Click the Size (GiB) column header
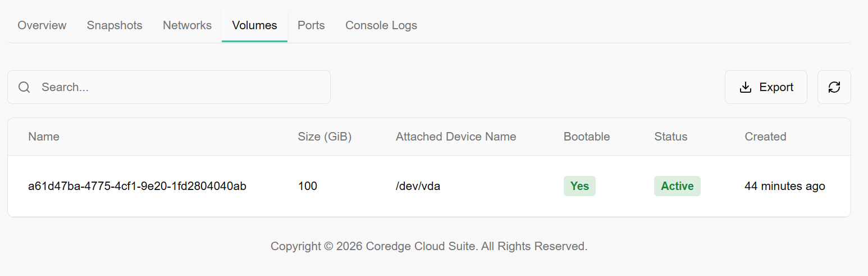868x276 pixels. pyautogui.click(x=325, y=137)
